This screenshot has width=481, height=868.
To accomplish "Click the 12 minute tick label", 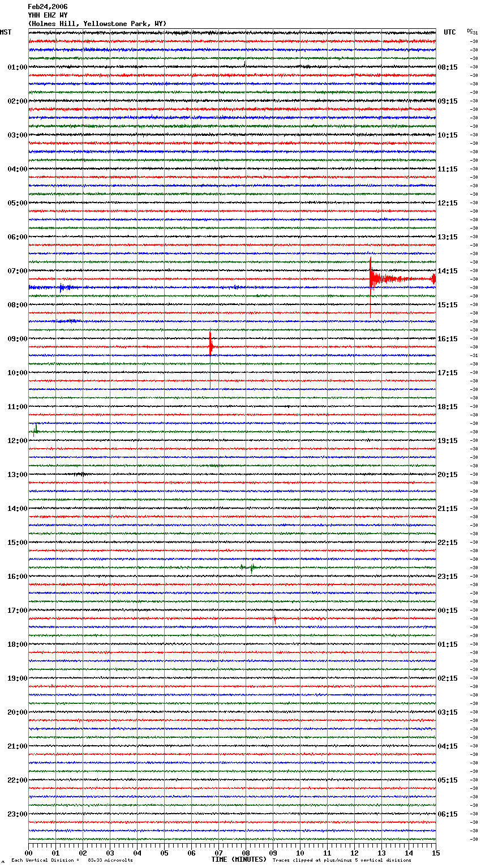I will point(355,853).
